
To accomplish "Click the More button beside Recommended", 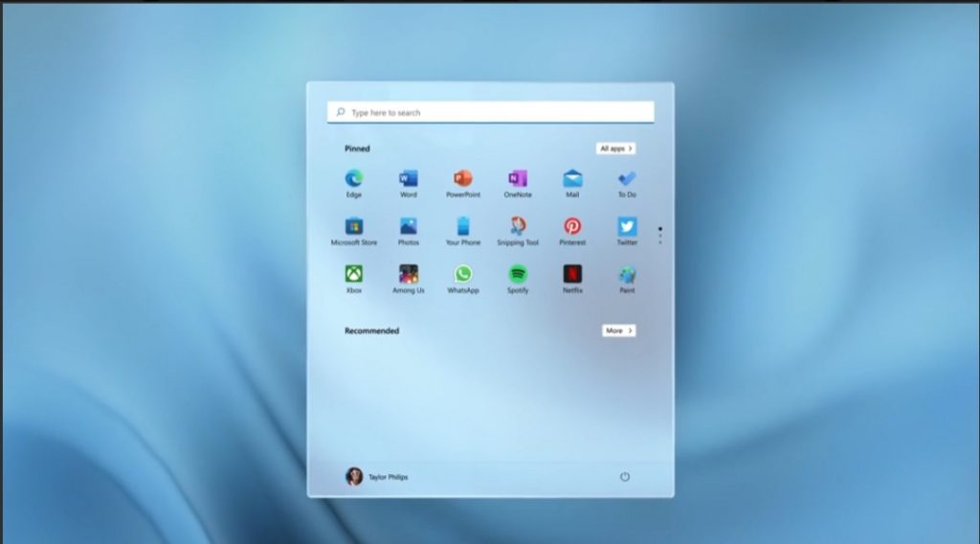I will (619, 330).
